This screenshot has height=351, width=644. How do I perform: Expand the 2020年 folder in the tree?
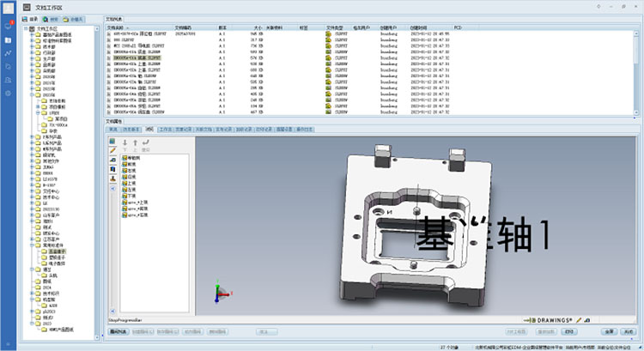coord(32,76)
